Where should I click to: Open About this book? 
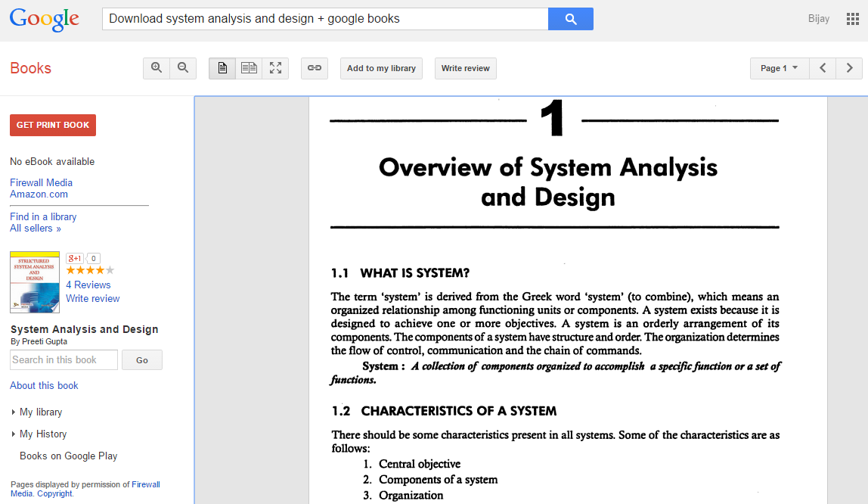pos(44,385)
